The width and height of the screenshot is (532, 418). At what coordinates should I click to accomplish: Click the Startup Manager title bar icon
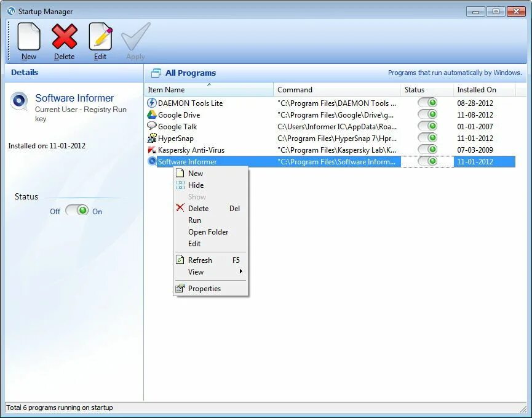click(x=11, y=11)
